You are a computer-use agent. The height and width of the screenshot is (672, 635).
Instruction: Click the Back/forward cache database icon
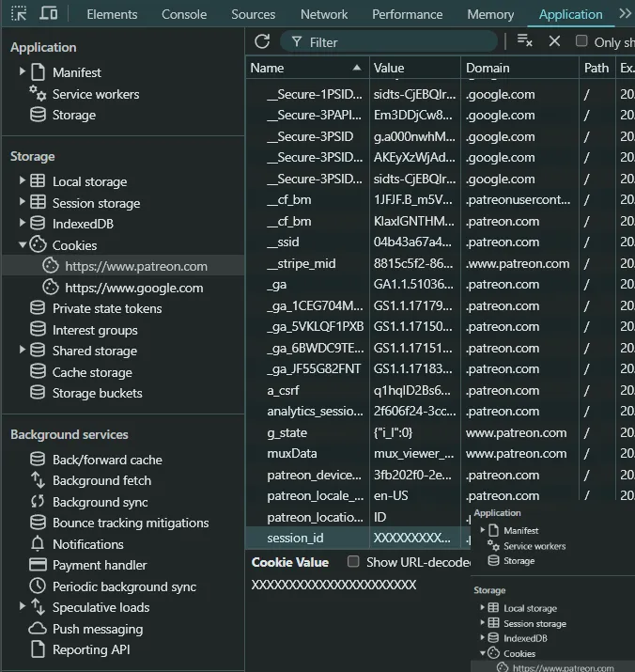click(38, 460)
